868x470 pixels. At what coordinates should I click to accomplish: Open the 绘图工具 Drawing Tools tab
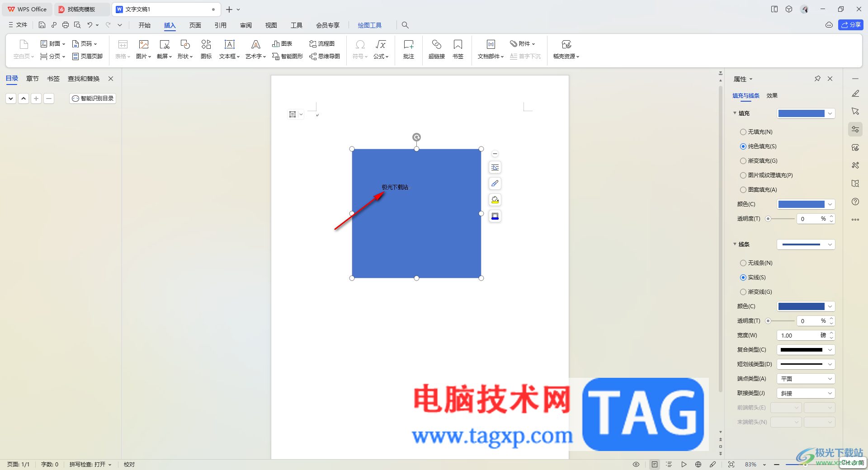(x=370, y=25)
